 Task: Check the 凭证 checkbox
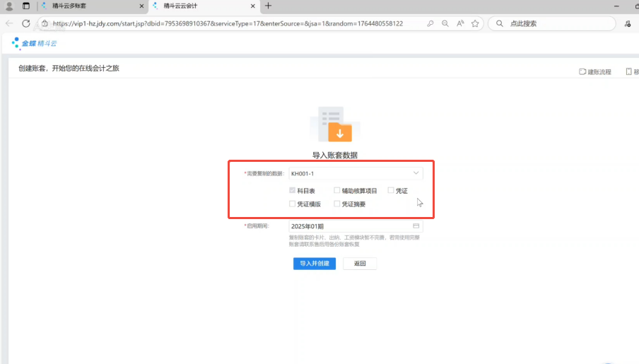tap(391, 191)
